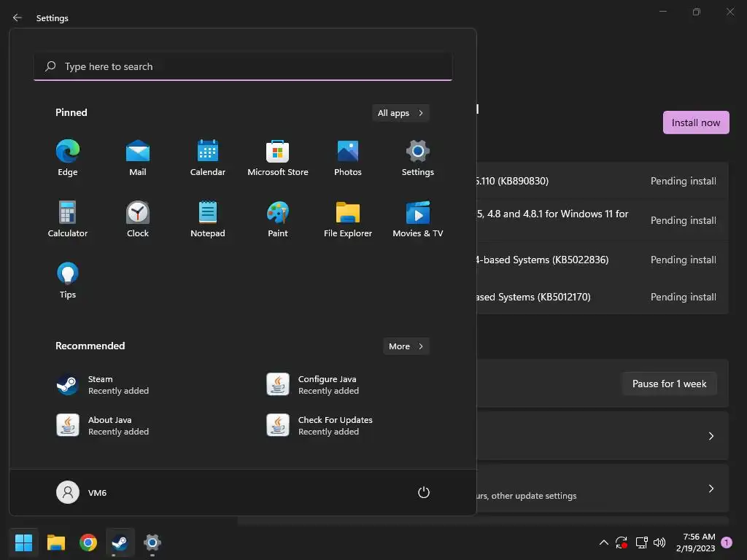The image size is (747, 560).
Task: Launch the Photos app
Action: click(348, 158)
